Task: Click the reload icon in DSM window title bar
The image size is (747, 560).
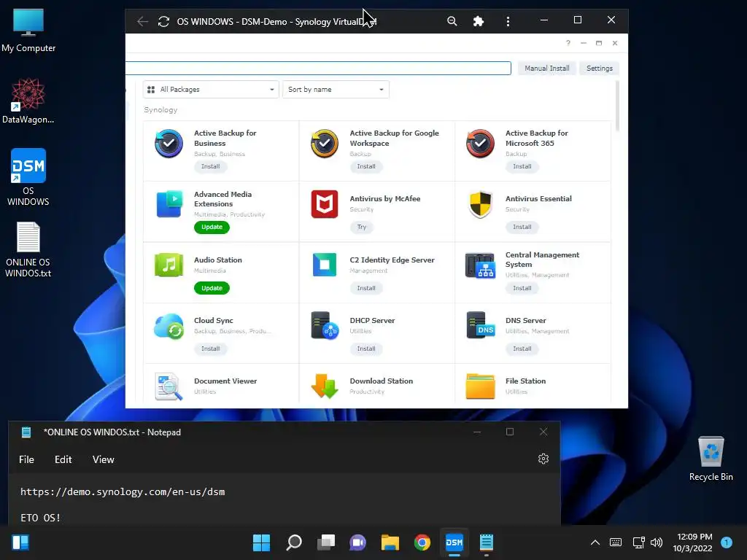Action: click(163, 21)
